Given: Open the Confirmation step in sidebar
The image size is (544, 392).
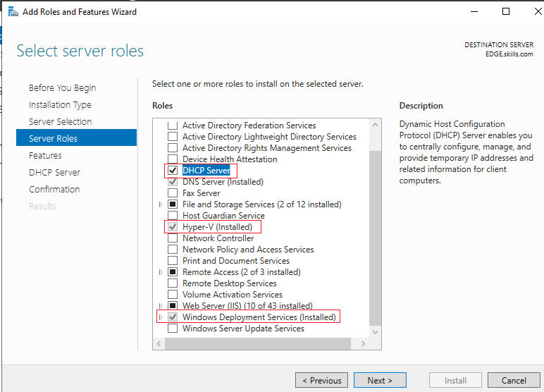Looking at the screenshot, I should pyautogui.click(x=54, y=189).
